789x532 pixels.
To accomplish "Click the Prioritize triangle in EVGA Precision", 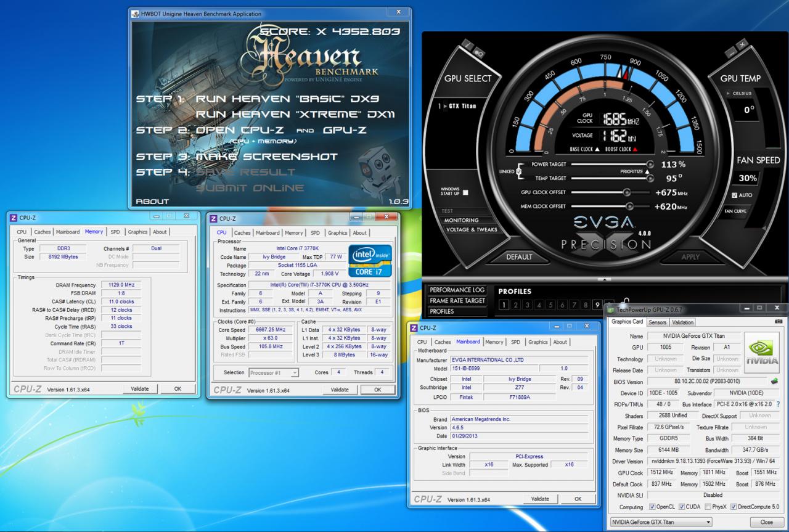I will [x=647, y=172].
